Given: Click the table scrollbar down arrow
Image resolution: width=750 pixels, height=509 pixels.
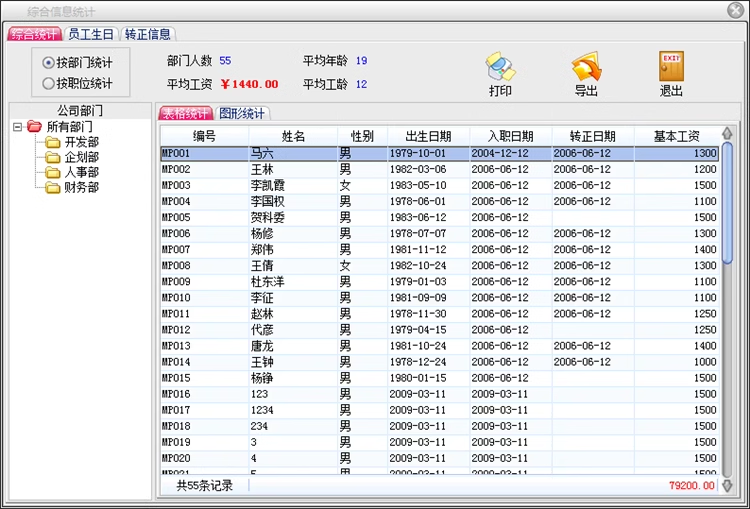Looking at the screenshot, I should tap(727, 486).
